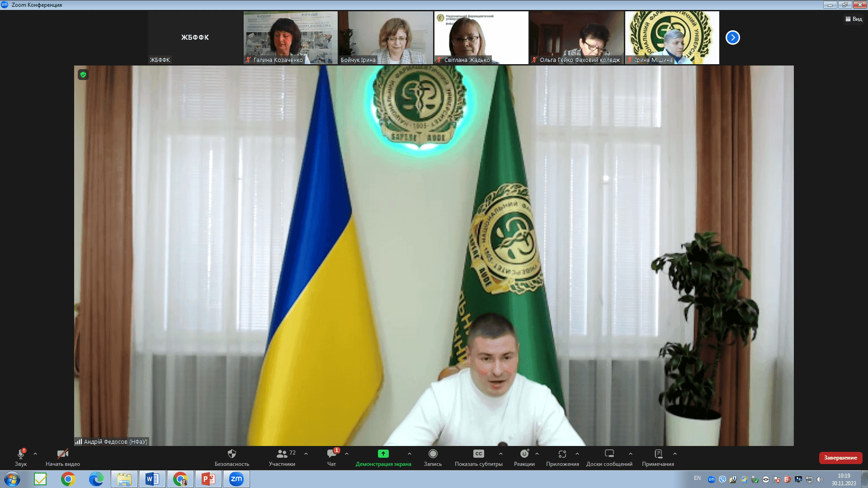
Task: Switch to the Microsoft Word taskbar window
Action: pos(152,479)
